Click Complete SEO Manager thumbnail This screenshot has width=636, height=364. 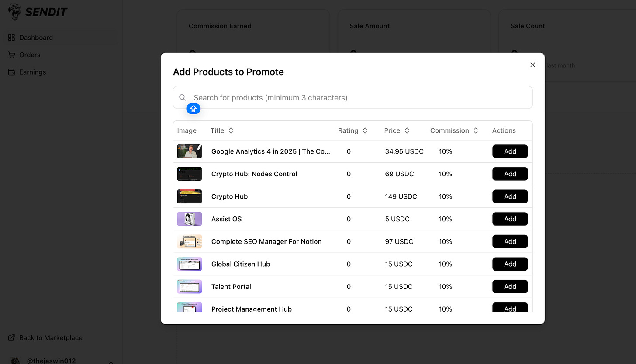189,241
